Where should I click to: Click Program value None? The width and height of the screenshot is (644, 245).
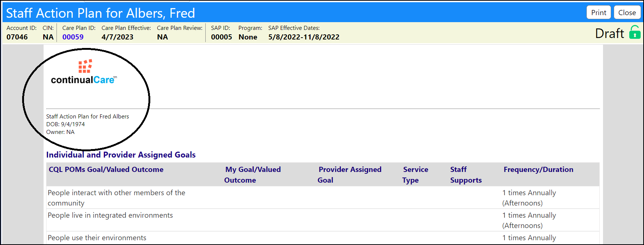pyautogui.click(x=248, y=37)
